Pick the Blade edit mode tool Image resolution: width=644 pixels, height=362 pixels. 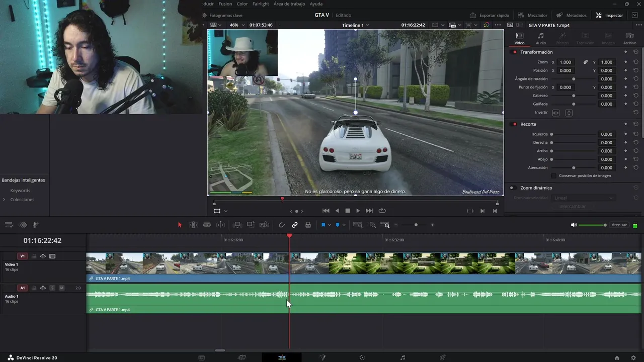(x=207, y=225)
